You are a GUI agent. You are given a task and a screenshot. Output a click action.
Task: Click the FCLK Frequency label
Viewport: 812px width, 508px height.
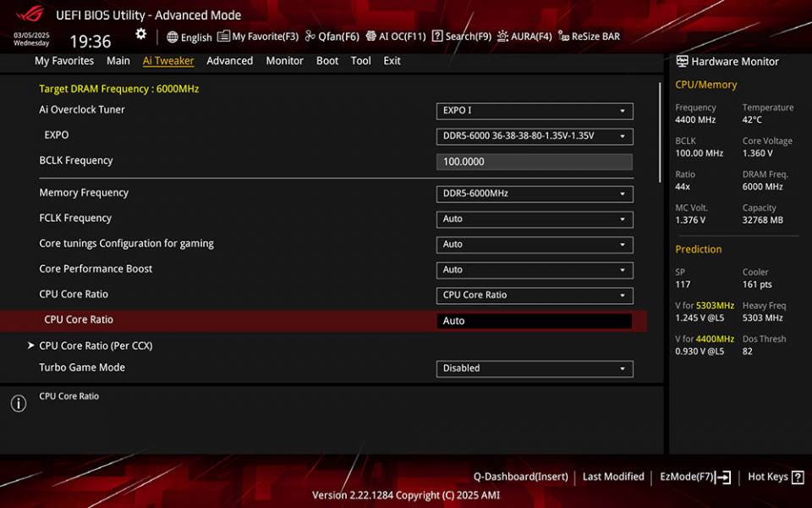tap(75, 218)
